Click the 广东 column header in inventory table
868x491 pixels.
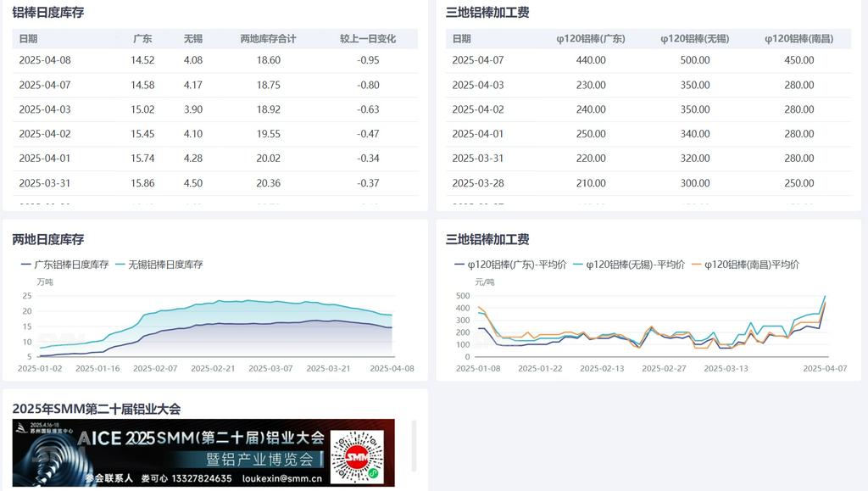(x=142, y=39)
